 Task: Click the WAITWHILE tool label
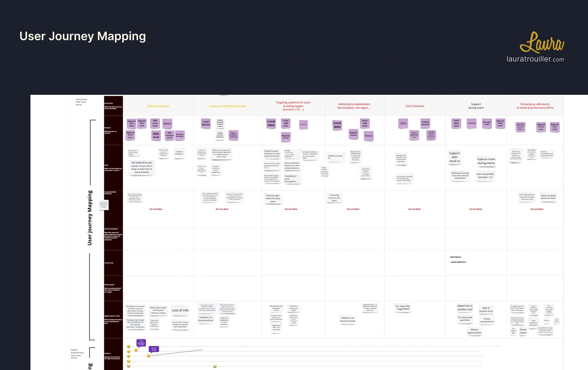(x=456, y=257)
